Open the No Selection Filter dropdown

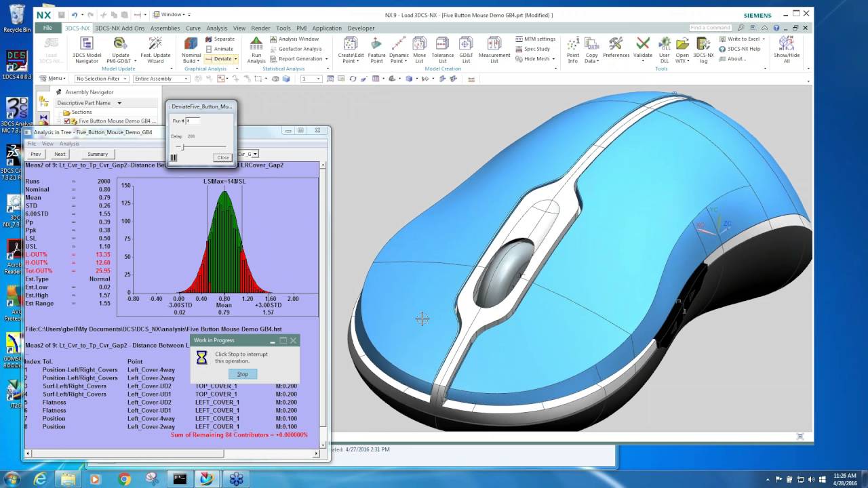point(125,79)
